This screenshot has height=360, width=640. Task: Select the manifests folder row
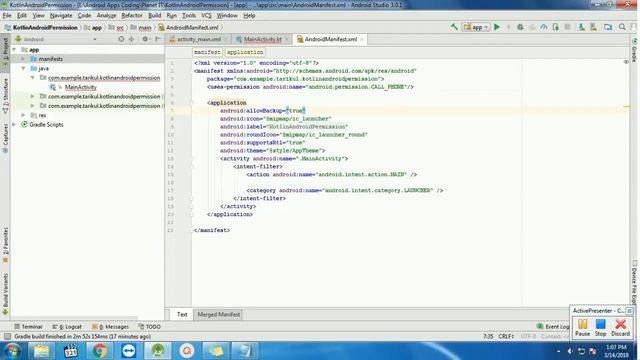click(87, 59)
